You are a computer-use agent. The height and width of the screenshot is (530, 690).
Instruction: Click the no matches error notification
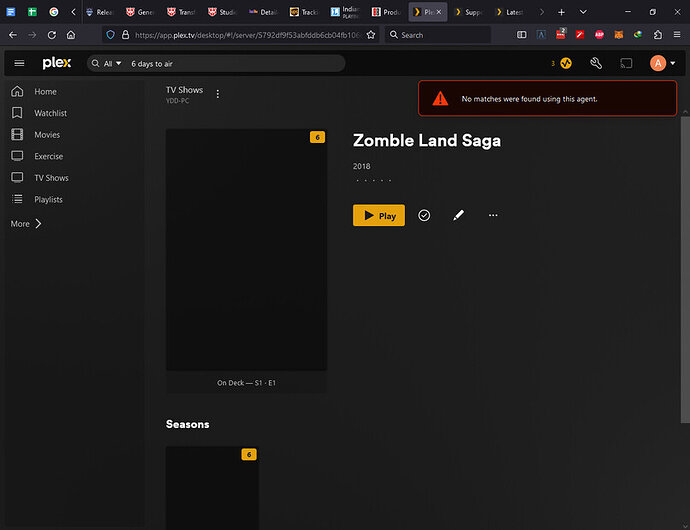point(547,99)
